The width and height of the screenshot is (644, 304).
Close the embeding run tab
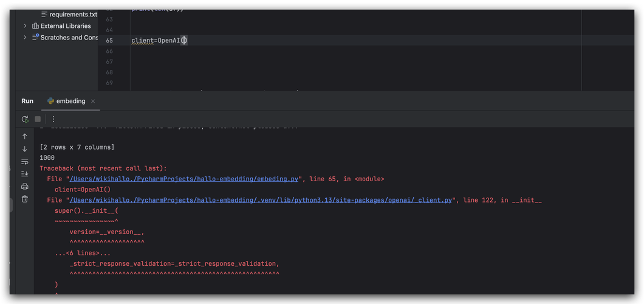93,102
